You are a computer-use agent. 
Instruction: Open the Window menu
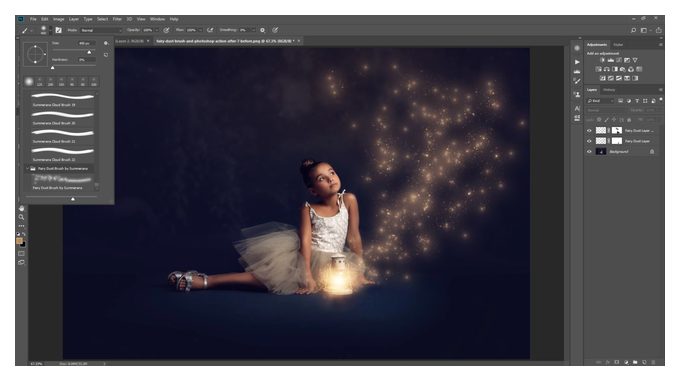pyautogui.click(x=157, y=19)
